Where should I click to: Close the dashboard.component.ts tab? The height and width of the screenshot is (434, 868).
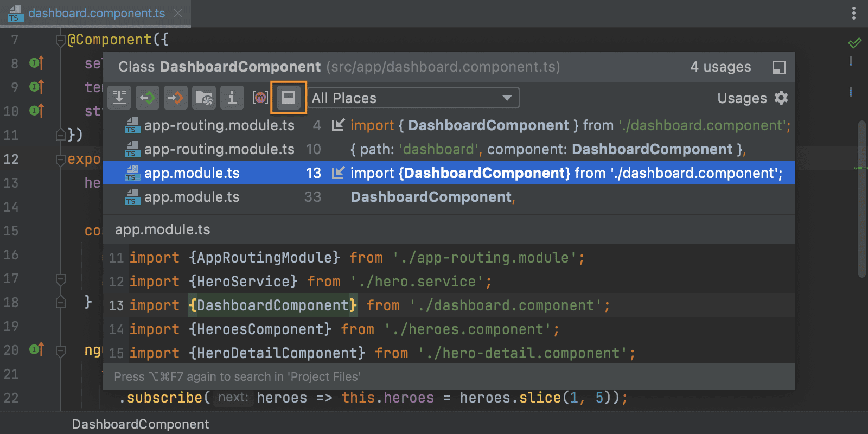178,13
